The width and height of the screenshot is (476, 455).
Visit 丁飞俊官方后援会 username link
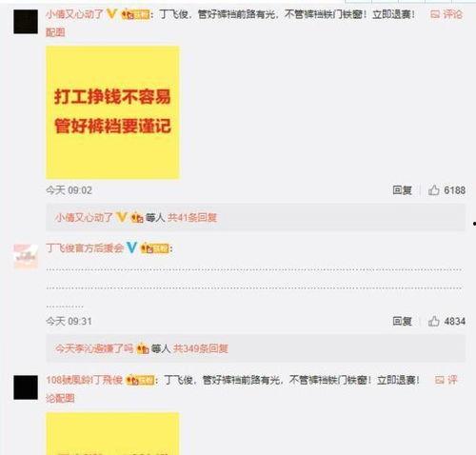coord(85,247)
